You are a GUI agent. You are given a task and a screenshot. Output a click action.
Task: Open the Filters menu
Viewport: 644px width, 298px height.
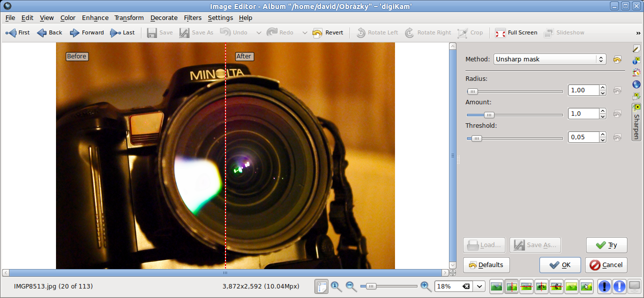(x=192, y=17)
